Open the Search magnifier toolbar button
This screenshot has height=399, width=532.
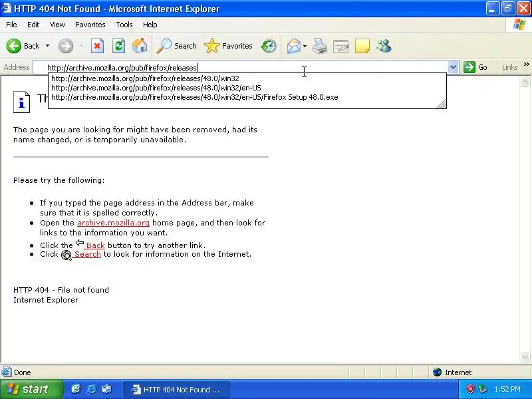tap(176, 46)
